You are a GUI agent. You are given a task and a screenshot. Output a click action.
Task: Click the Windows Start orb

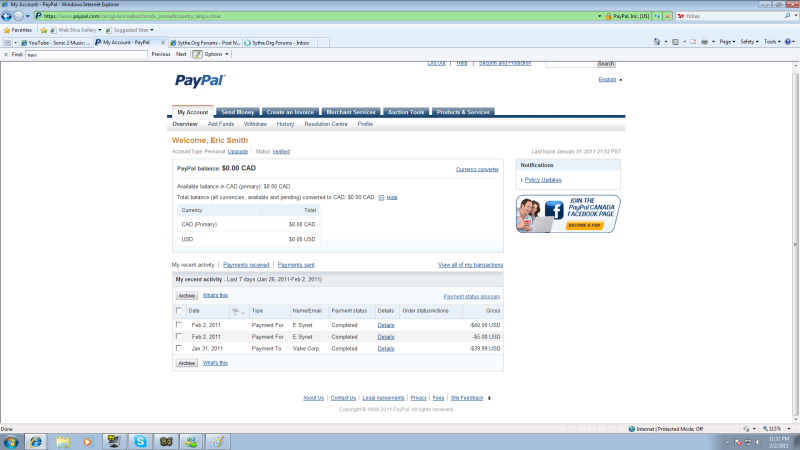11,442
